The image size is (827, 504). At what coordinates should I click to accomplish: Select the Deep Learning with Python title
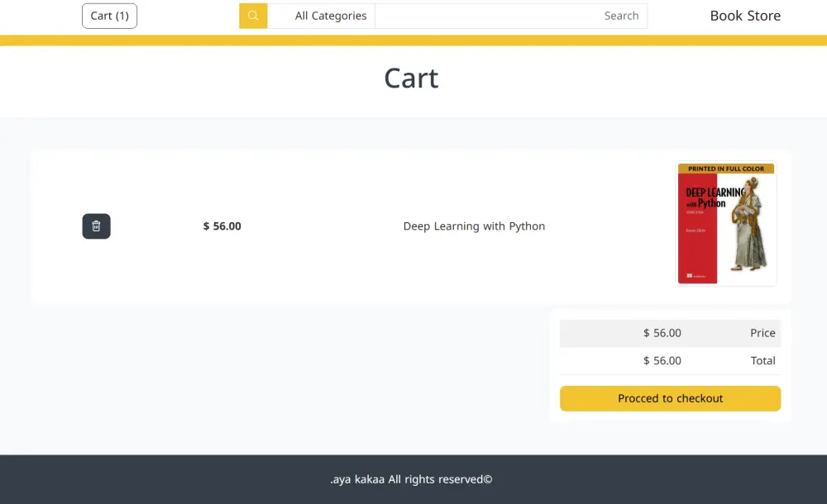coord(474,226)
